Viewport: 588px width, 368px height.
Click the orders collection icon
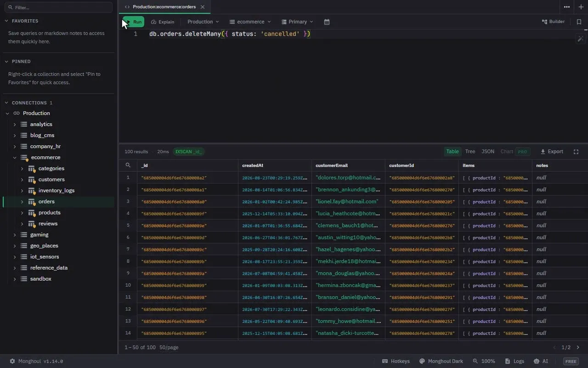click(32, 201)
